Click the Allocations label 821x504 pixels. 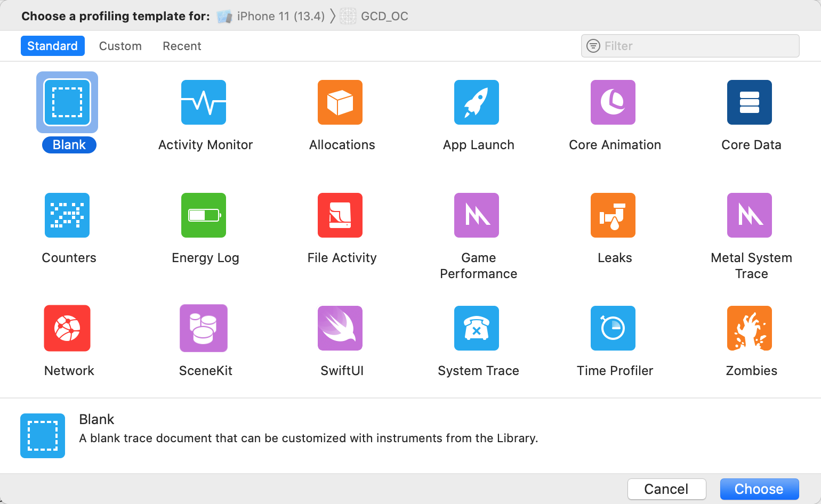342,145
